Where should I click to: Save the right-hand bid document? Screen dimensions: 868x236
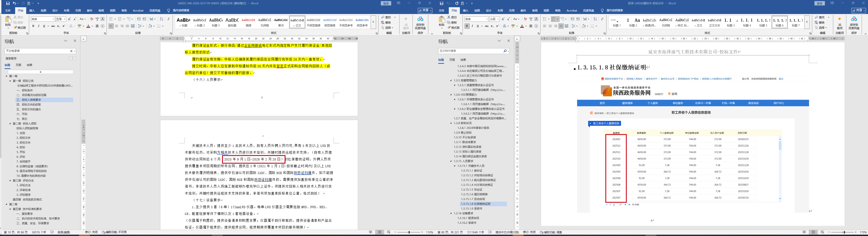[441, 3]
